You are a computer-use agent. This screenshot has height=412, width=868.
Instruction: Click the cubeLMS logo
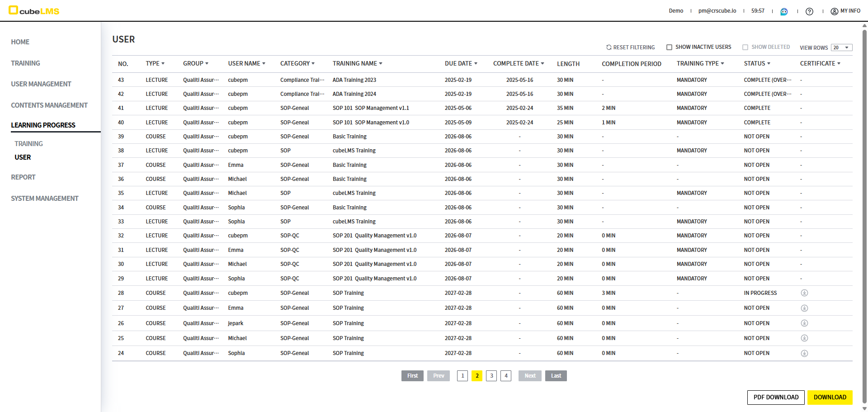(34, 11)
